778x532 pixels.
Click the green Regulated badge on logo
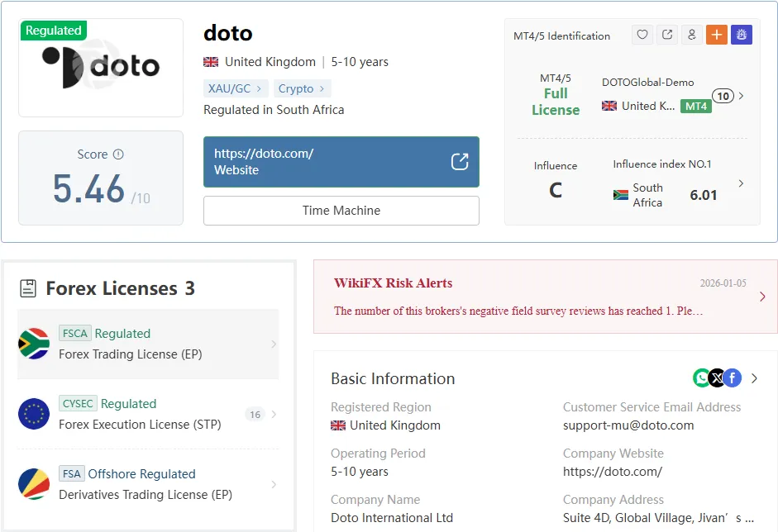(x=54, y=31)
